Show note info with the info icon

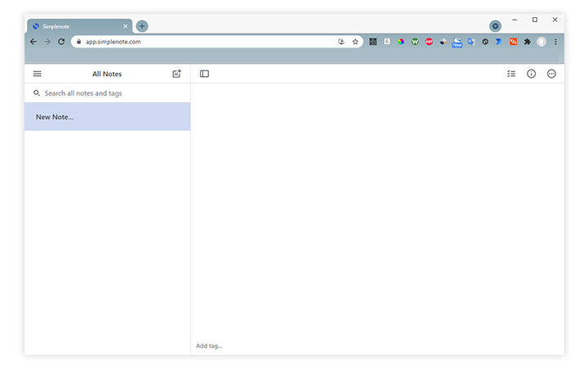(531, 74)
